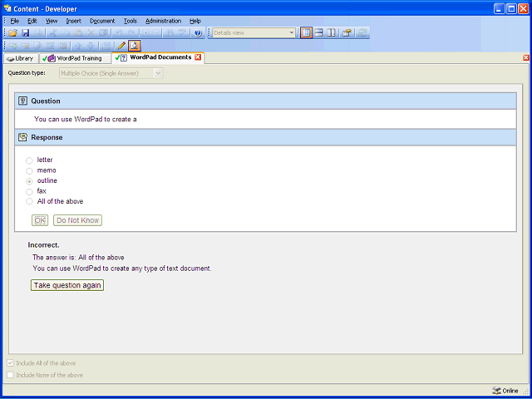Toggle 'Include All of the above' checkbox
Screen dimensions: 532x399
coord(11,363)
